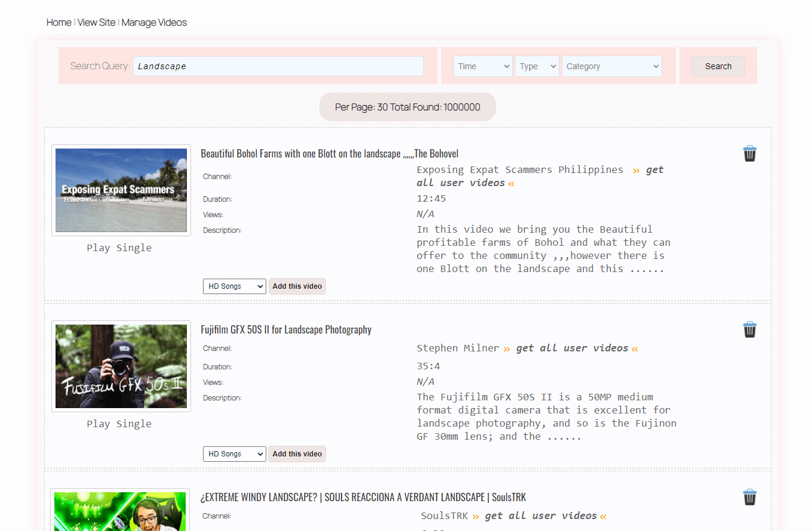The width and height of the screenshot is (812, 531).
Task: Open the Time filter dropdown
Action: point(482,66)
